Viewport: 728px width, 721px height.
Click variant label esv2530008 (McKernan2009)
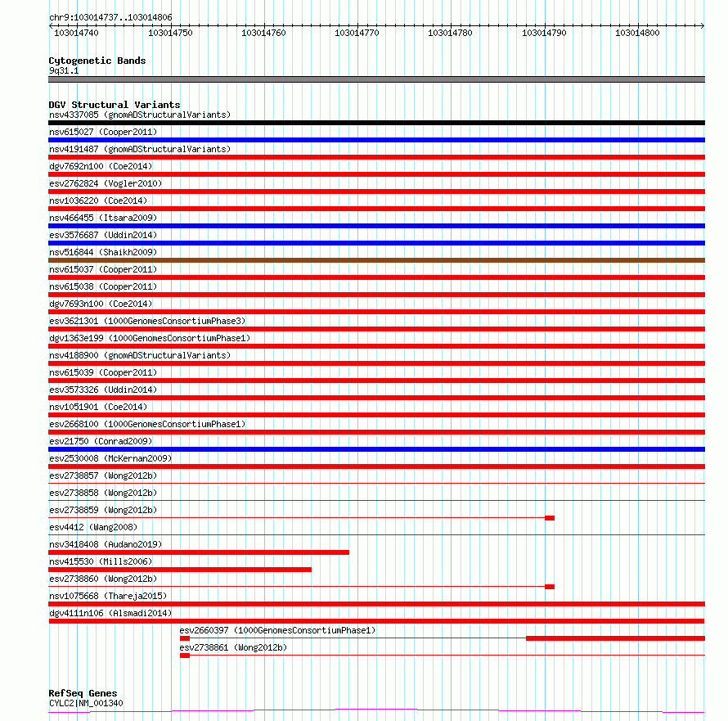coord(110,458)
